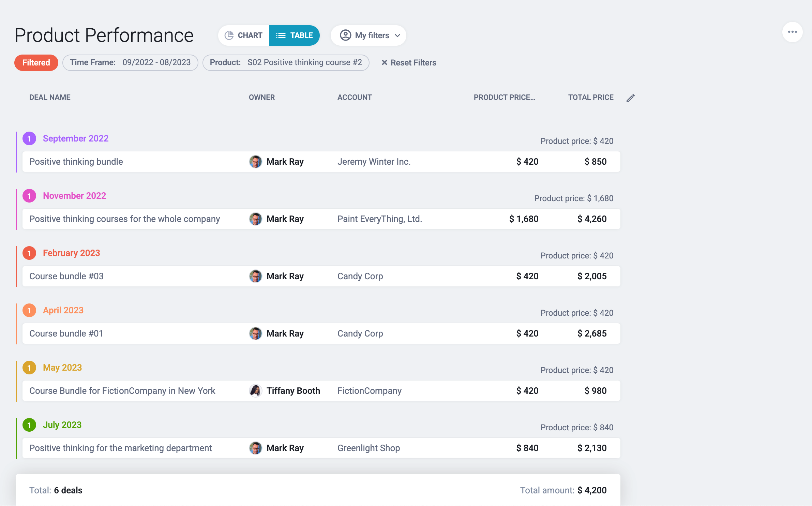Image resolution: width=812 pixels, height=506 pixels.
Task: Sort by TOTAL PRICE column header
Action: (591, 98)
